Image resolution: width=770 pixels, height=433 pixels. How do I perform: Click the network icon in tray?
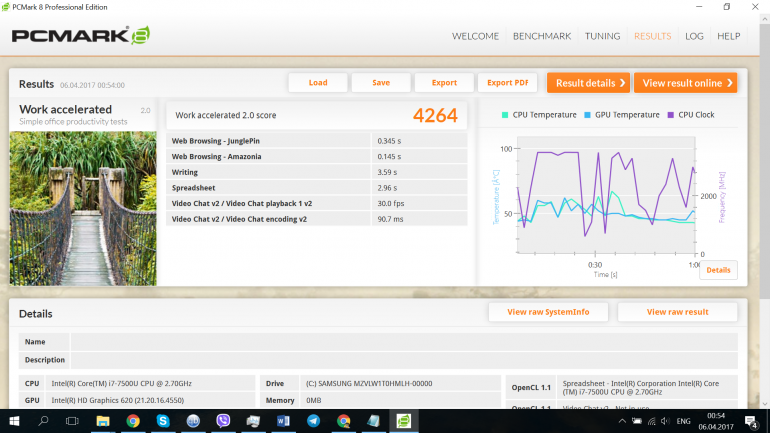pyautogui.click(x=652, y=421)
